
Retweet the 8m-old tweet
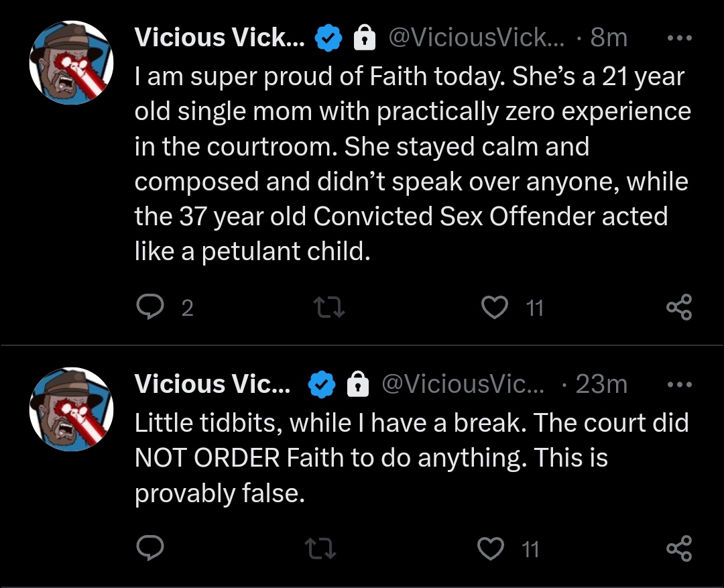coord(328,308)
